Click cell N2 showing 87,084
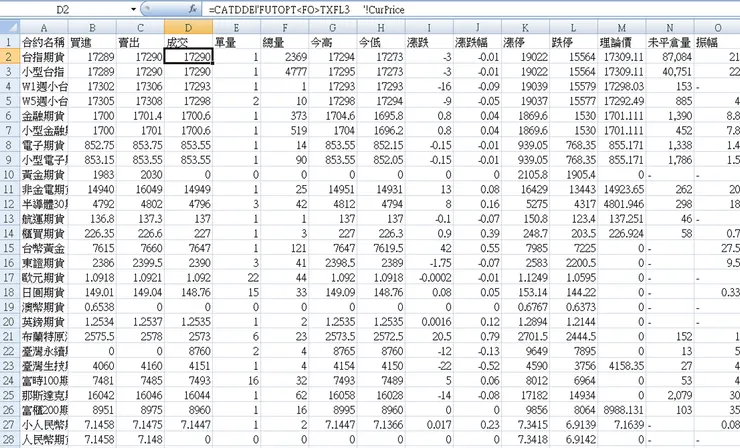Viewport: 740px width, 448px height. pyautogui.click(x=670, y=57)
